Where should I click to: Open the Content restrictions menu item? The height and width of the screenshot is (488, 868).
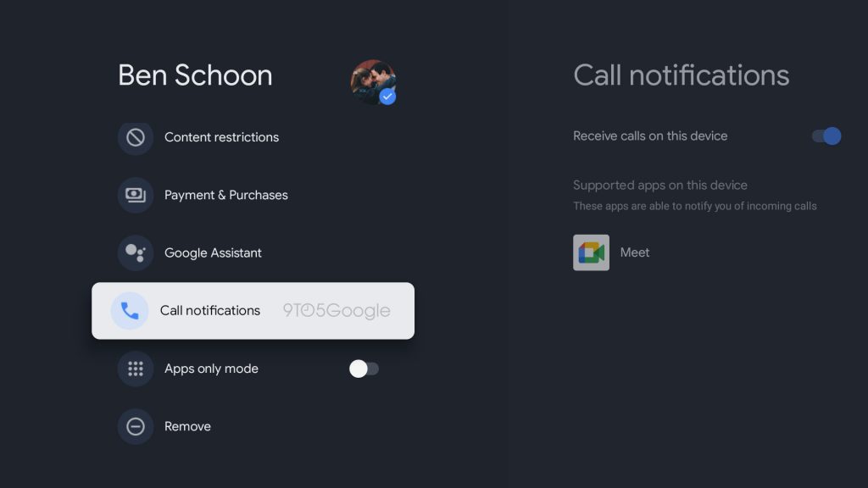point(221,137)
